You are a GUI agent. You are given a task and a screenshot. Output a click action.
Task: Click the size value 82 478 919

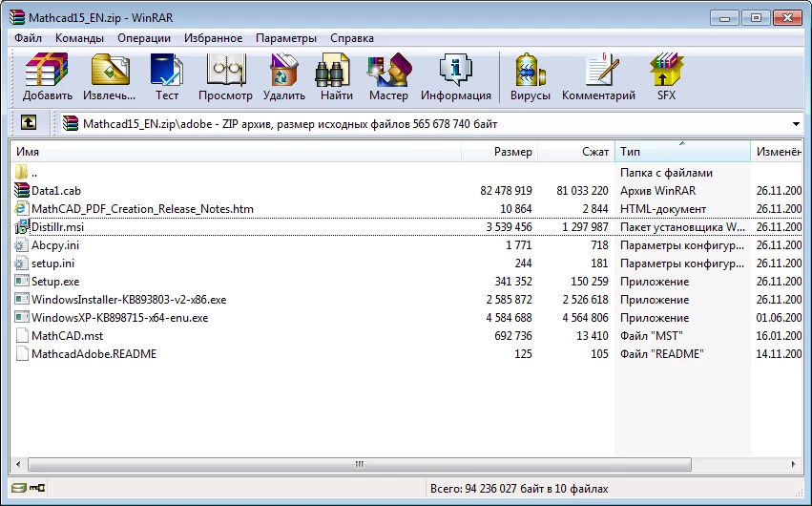pyautogui.click(x=506, y=191)
